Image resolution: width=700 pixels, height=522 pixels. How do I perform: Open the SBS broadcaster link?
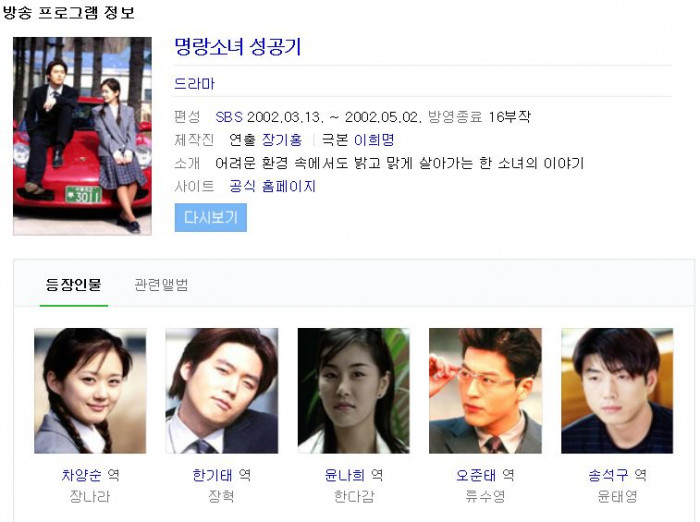(x=229, y=117)
